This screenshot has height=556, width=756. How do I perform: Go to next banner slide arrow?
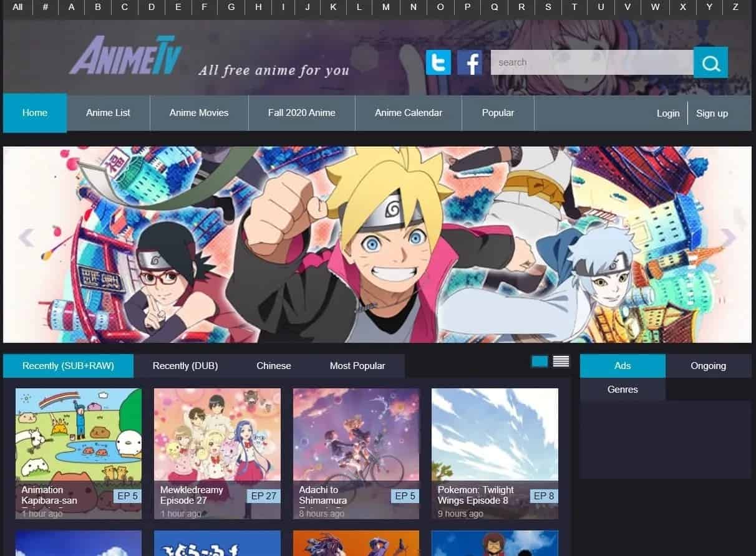point(728,237)
